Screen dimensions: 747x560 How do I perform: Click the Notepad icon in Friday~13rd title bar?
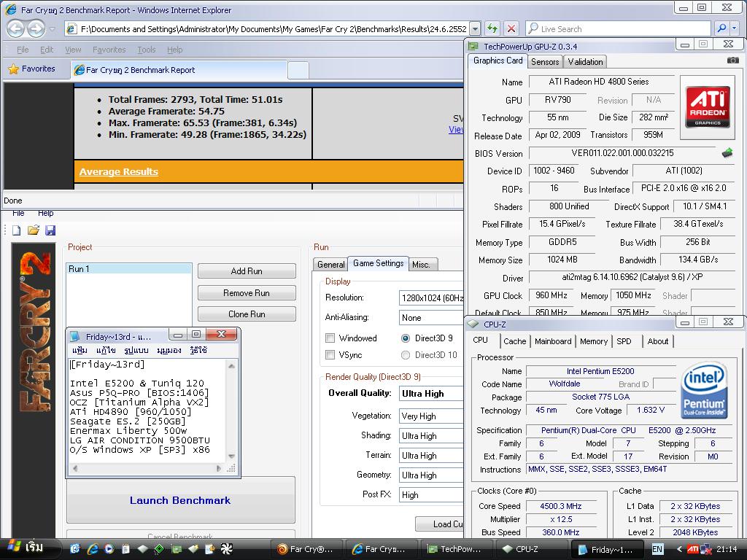75,336
